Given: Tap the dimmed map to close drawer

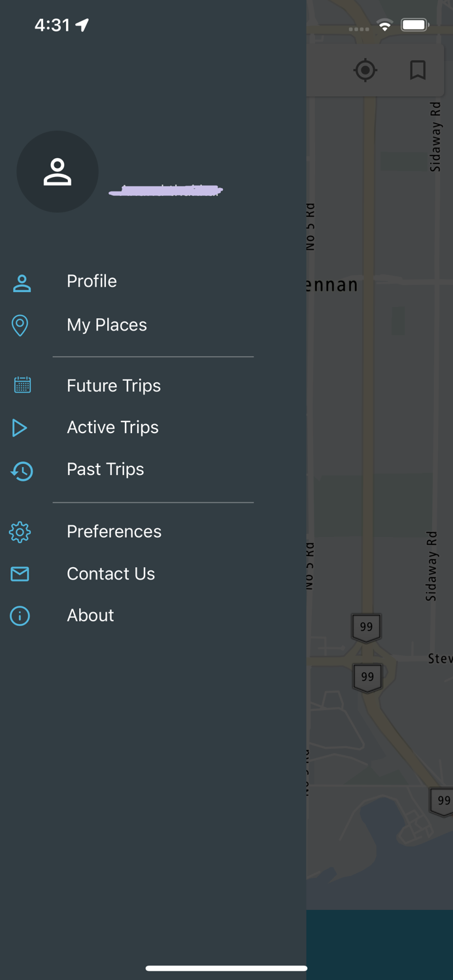Looking at the screenshot, I should tap(380, 457).
